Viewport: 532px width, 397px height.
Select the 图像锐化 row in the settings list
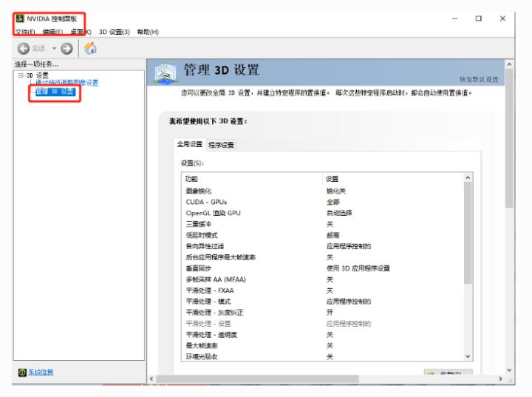pos(322,191)
